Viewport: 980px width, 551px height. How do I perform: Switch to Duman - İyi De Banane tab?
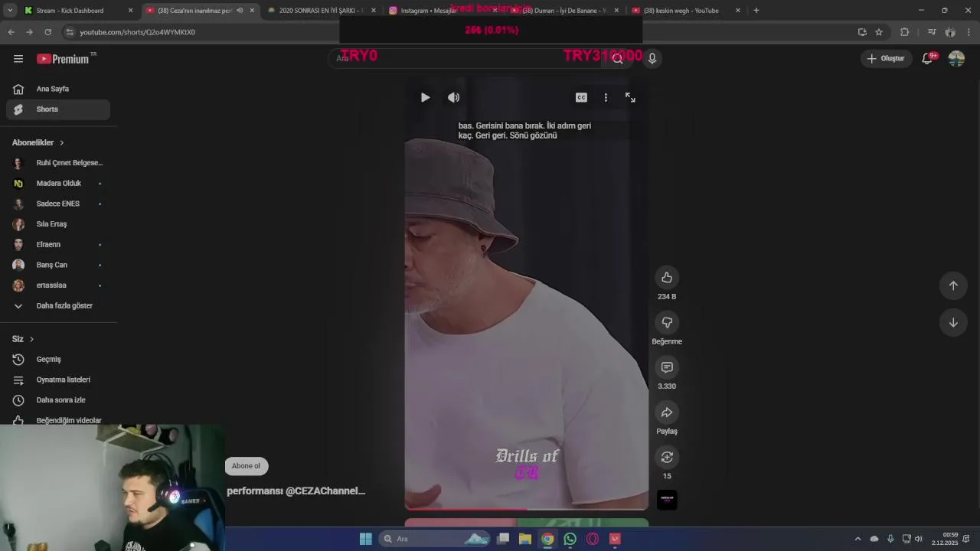point(563,11)
